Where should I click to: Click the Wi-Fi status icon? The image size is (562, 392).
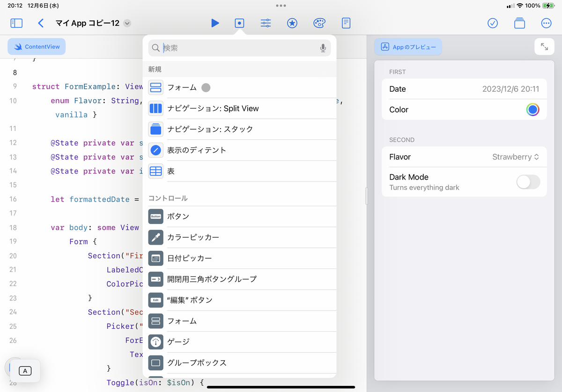click(520, 6)
